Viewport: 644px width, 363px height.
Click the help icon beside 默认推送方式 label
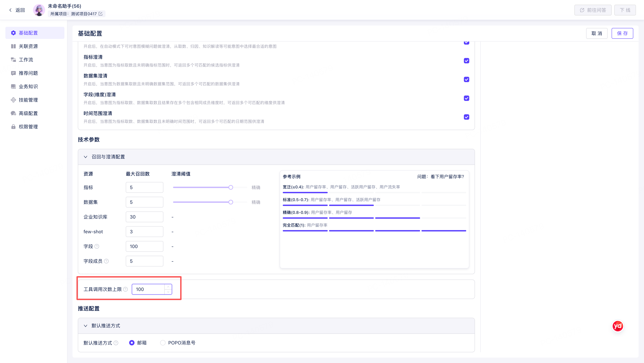(x=116, y=343)
